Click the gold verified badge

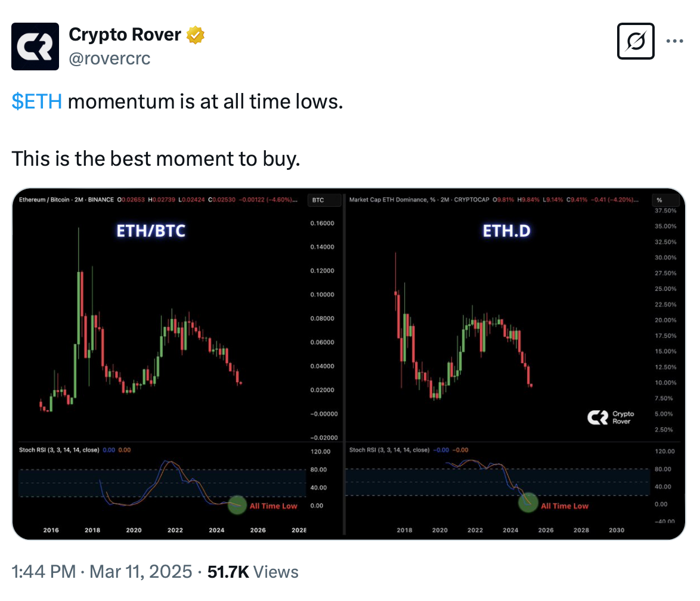click(196, 35)
